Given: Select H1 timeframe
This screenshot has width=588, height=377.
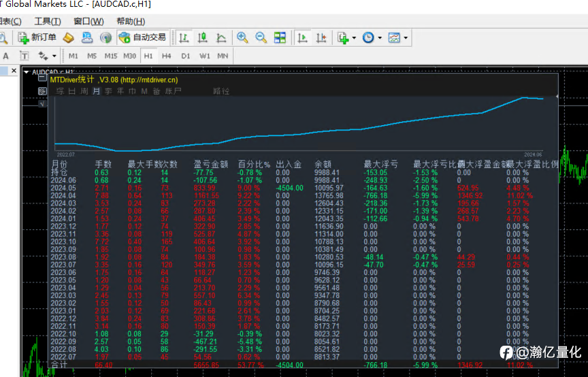Looking at the screenshot, I should click(148, 56).
